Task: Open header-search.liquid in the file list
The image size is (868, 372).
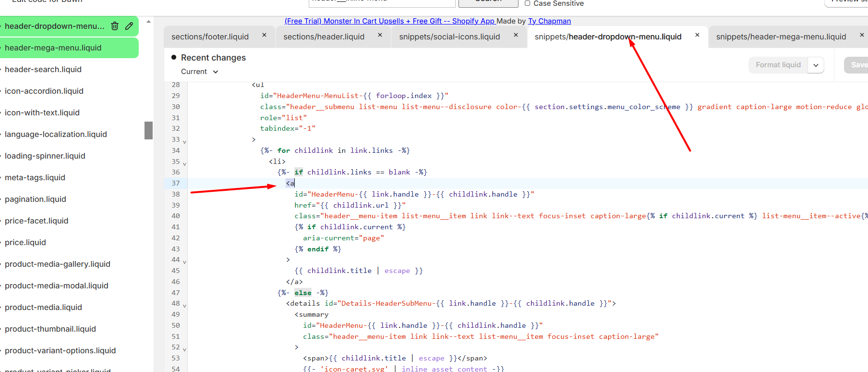Action: pyautogui.click(x=43, y=70)
